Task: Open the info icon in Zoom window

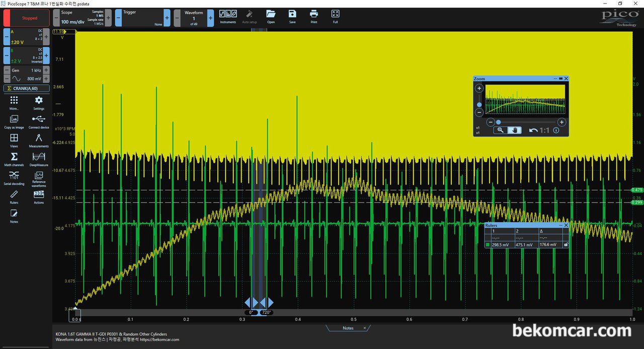Action: coord(556,130)
